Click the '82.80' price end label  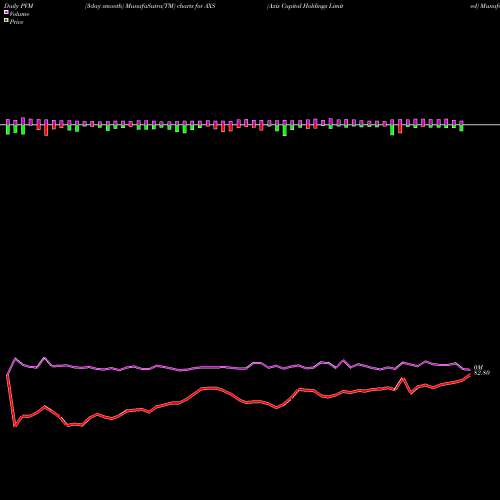482,373
